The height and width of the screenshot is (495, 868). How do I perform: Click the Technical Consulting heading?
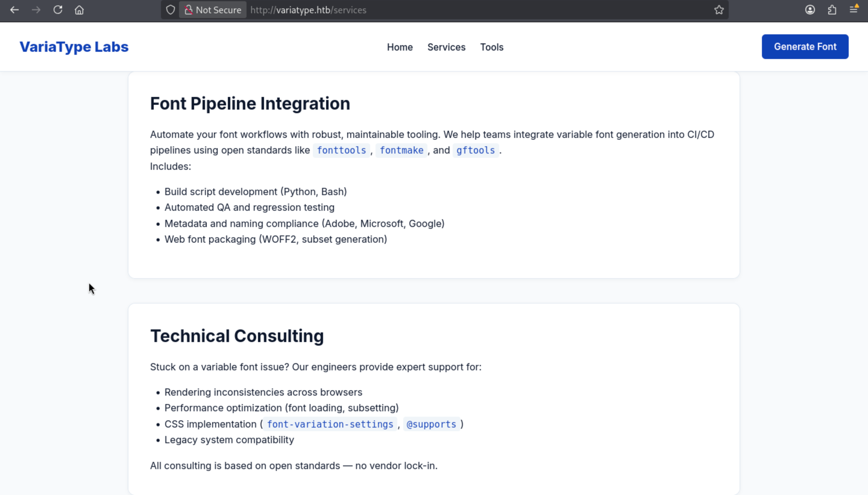237,336
